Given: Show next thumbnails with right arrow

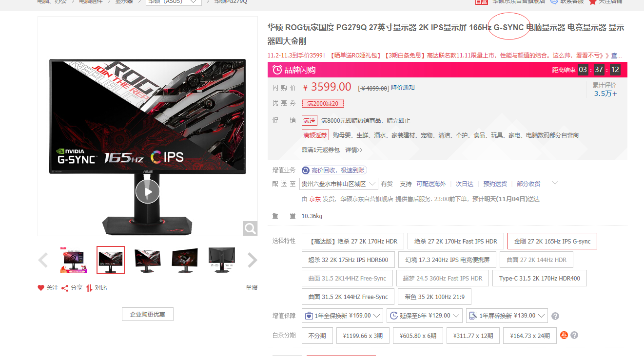Looking at the screenshot, I should pos(252,261).
